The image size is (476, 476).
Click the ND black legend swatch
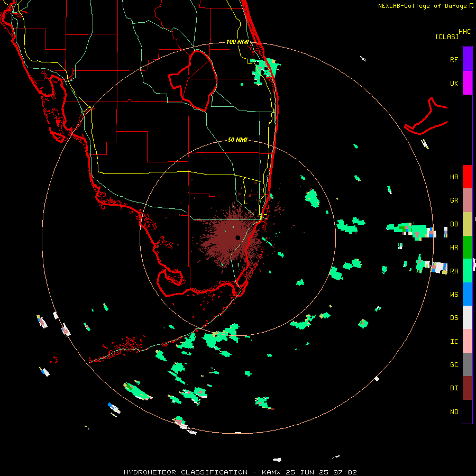pos(467,411)
